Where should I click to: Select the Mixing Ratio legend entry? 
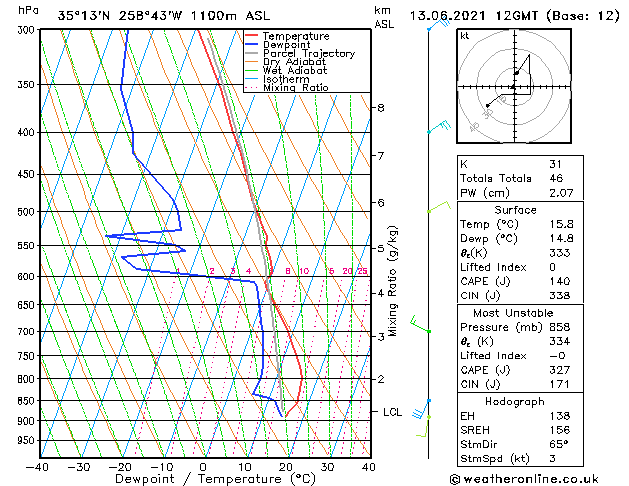(287, 88)
